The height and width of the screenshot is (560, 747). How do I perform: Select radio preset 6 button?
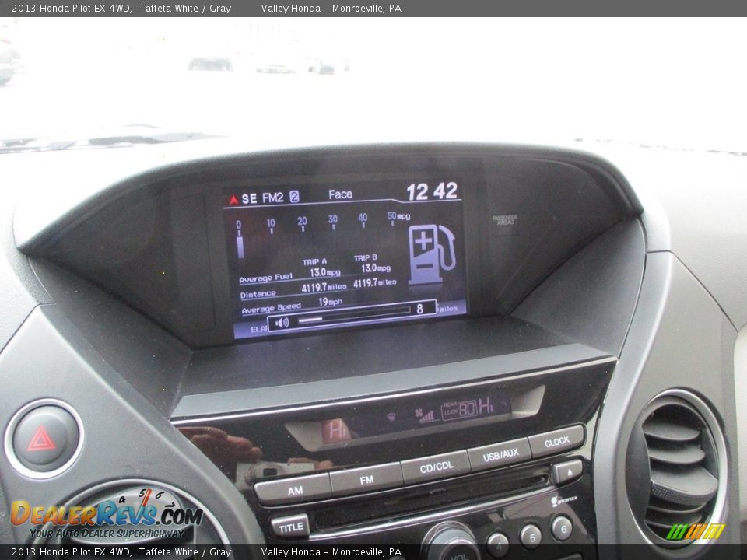point(562,527)
